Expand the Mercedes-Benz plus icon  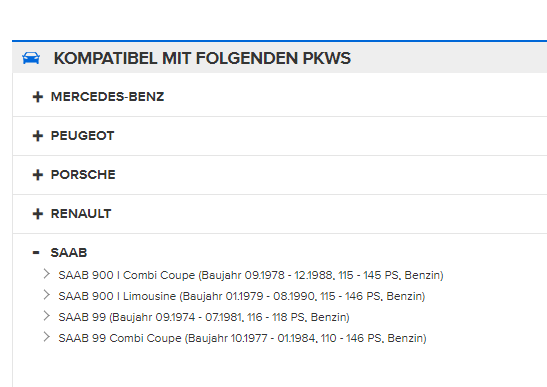click(x=38, y=97)
